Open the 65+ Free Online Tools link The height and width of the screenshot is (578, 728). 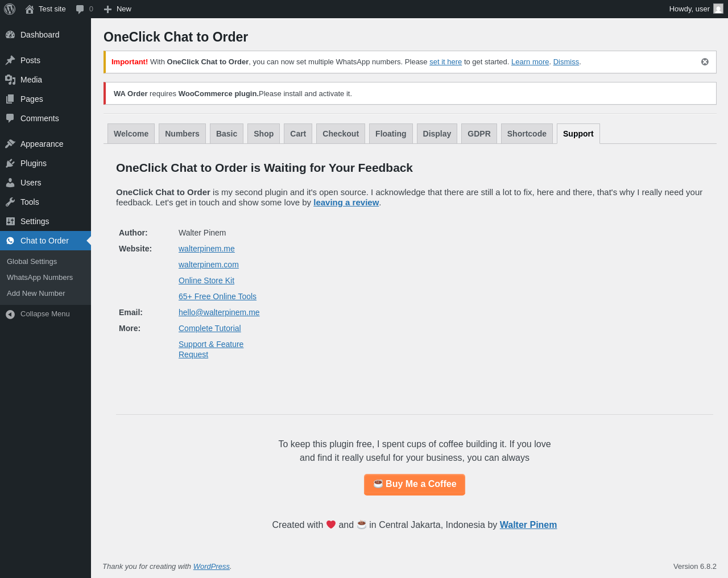217,296
